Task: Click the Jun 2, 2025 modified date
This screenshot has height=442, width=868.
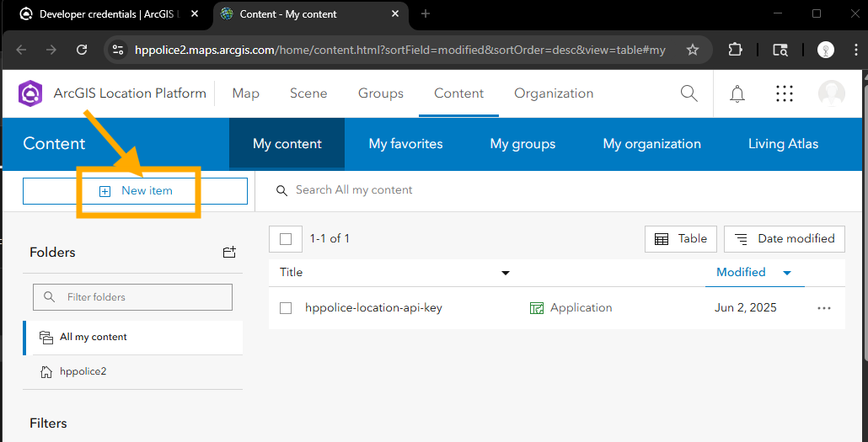Action: (746, 308)
